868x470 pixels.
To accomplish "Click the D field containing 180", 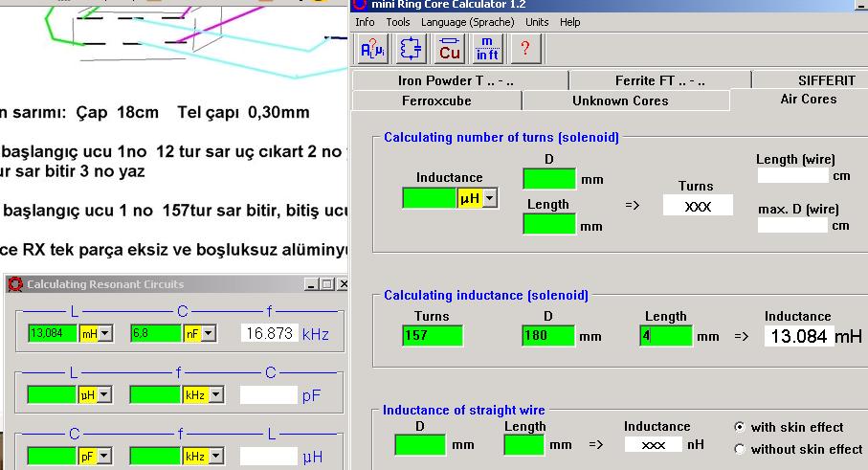I will pos(548,336).
